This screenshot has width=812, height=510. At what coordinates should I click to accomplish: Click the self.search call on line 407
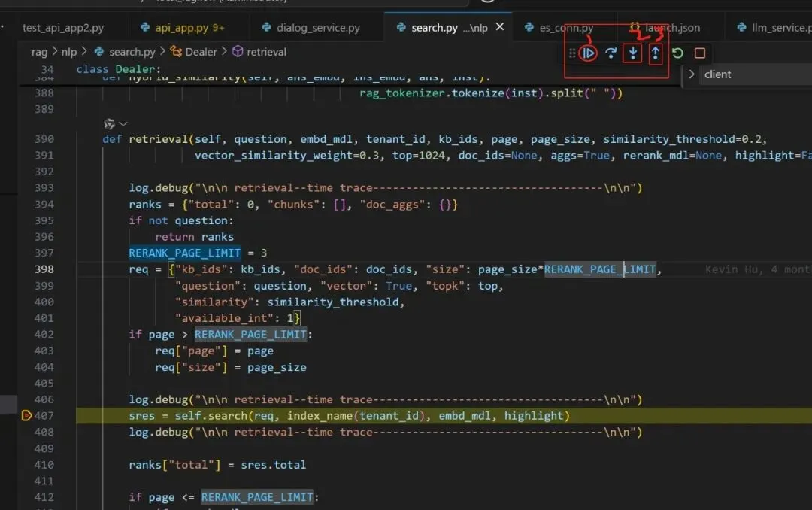pyautogui.click(x=211, y=416)
